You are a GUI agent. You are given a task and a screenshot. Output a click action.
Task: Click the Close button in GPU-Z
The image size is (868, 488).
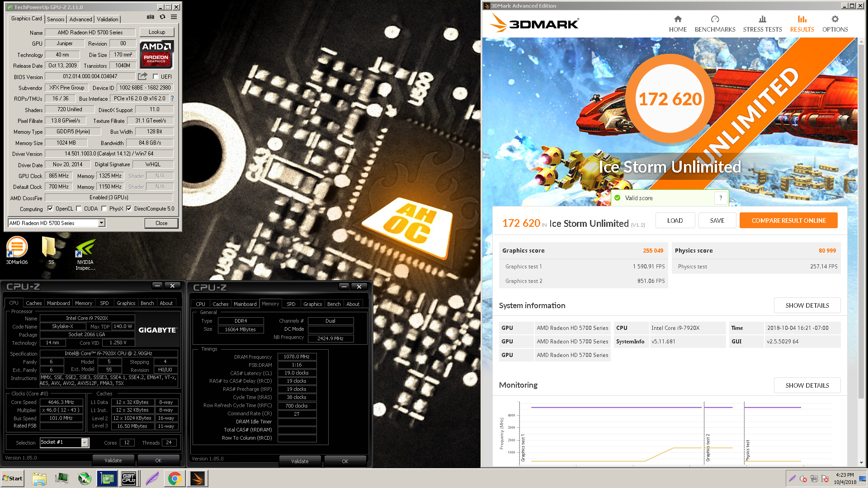coord(161,223)
